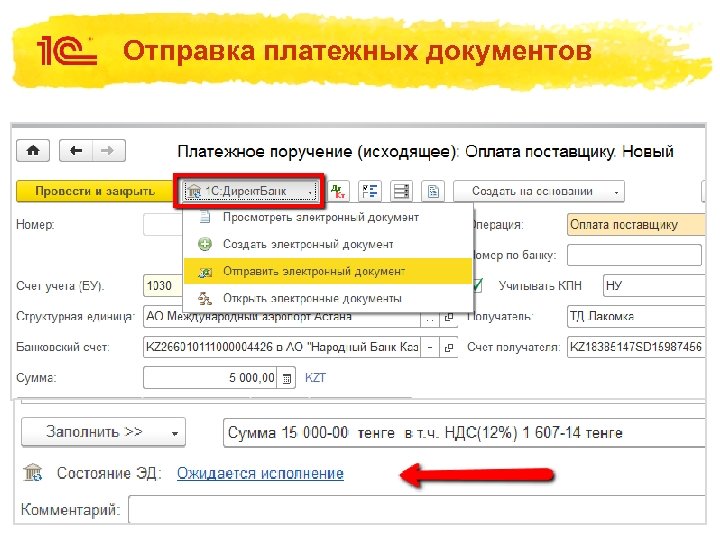Viewport: 720px width, 540px height.
Task: Expand the Банковский счет selection arrow
Action: (x=430, y=348)
